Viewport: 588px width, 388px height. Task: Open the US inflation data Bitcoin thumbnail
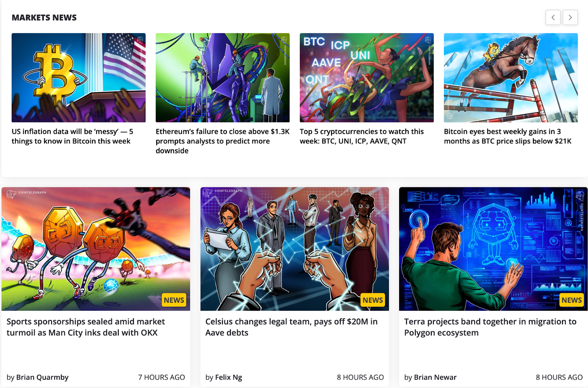(x=79, y=78)
